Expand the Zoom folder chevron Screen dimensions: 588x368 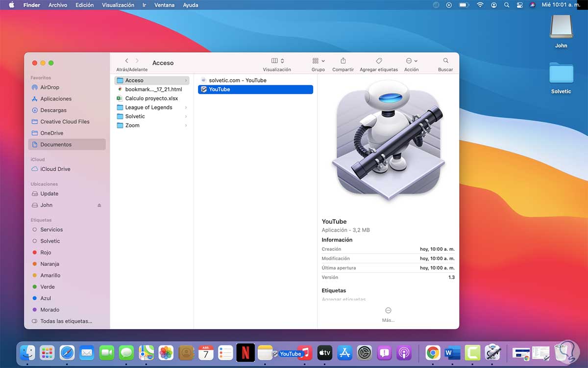click(x=186, y=126)
